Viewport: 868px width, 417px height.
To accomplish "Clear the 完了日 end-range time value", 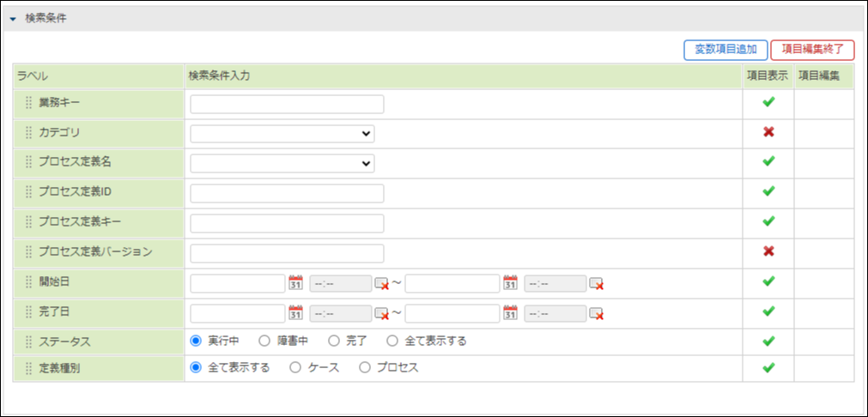I will pyautogui.click(x=596, y=314).
